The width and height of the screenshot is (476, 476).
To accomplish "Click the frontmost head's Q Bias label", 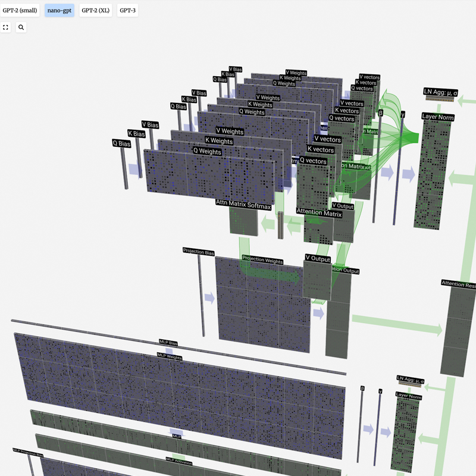I will pyautogui.click(x=122, y=143).
